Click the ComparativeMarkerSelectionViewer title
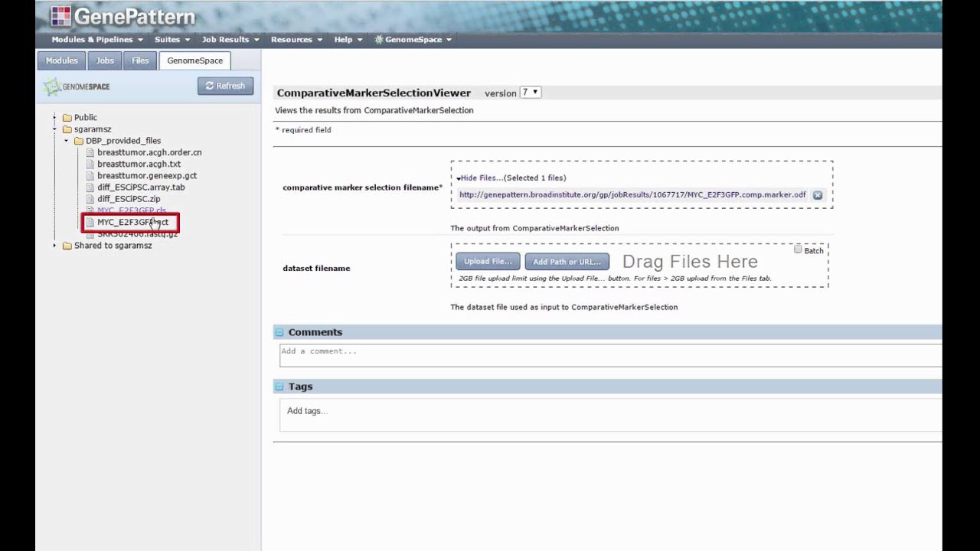This screenshot has width=980, height=551. (374, 93)
